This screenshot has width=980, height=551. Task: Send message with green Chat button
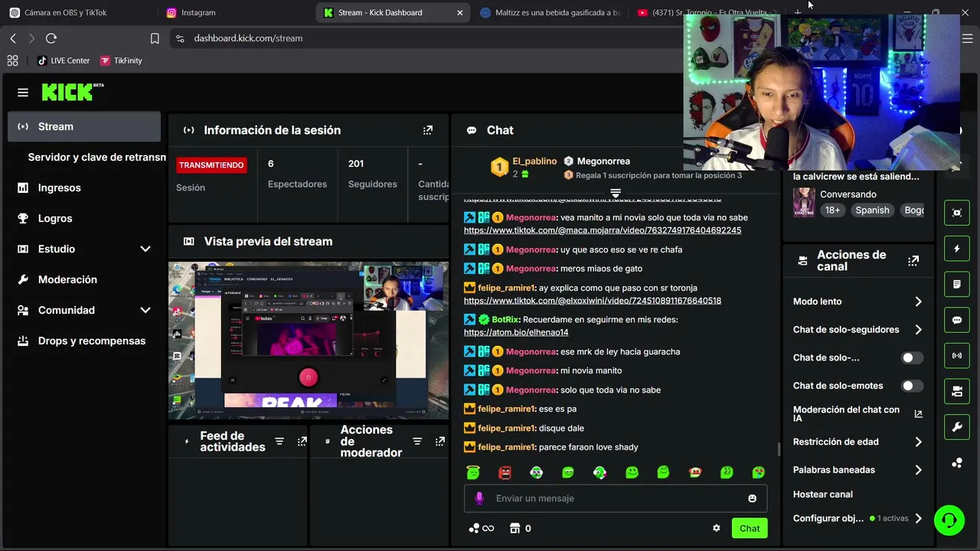(750, 528)
